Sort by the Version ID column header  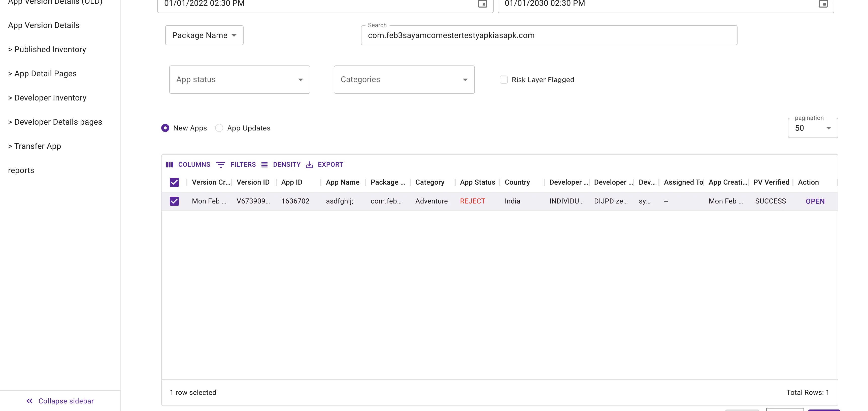coord(253,182)
